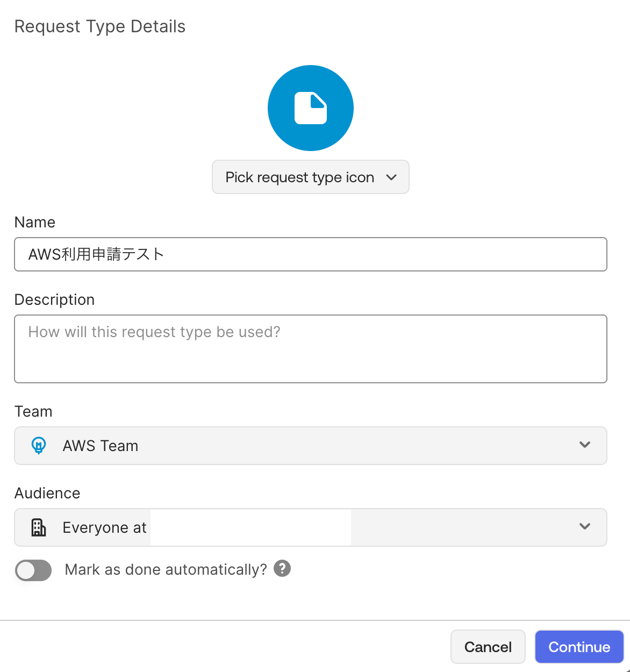
Task: Click the Description label
Action: [x=54, y=299]
